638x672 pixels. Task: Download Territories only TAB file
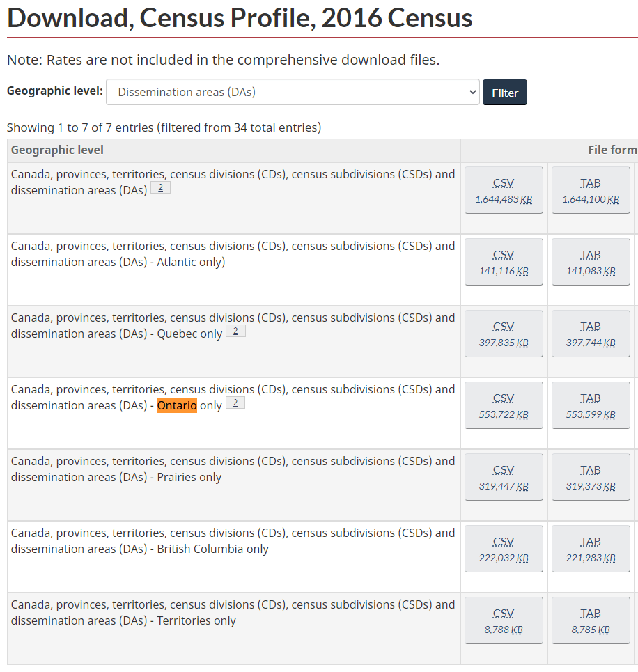[591, 620]
